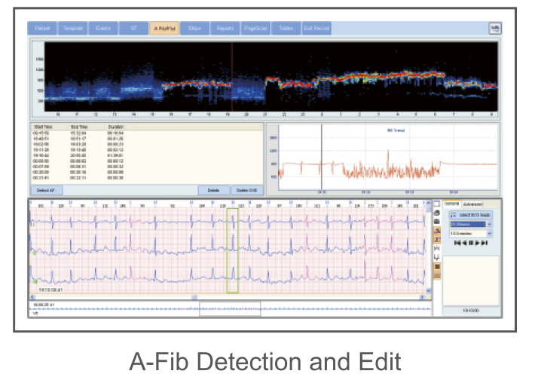Toggle the grid display icon
The height and width of the screenshot is (392, 538).
tap(436, 274)
